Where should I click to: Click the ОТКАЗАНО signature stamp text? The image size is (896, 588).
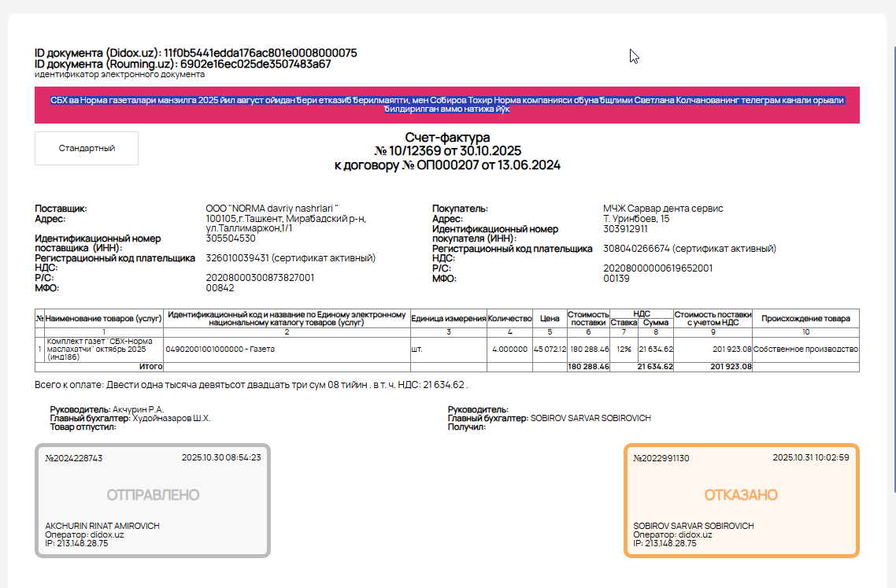click(x=741, y=495)
